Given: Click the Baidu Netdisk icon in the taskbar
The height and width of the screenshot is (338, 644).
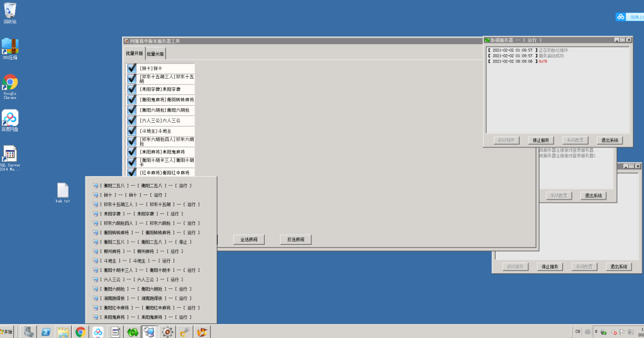Looking at the screenshot, I should (x=97, y=332).
